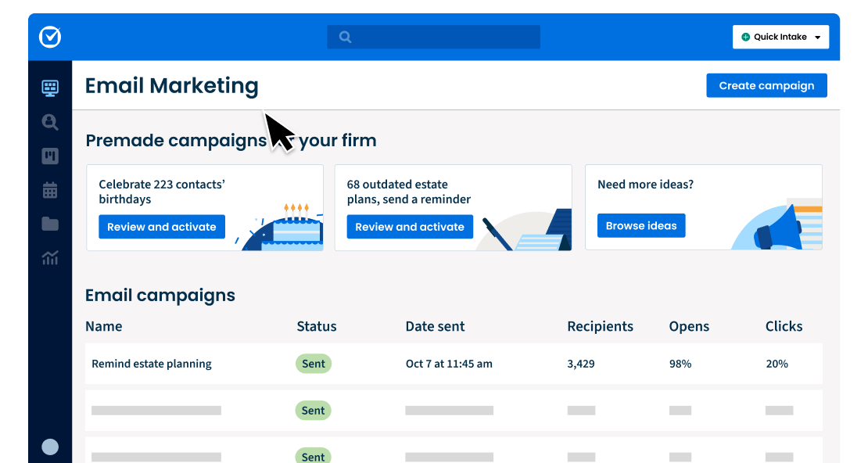Sort by the Date sent column header

point(435,326)
